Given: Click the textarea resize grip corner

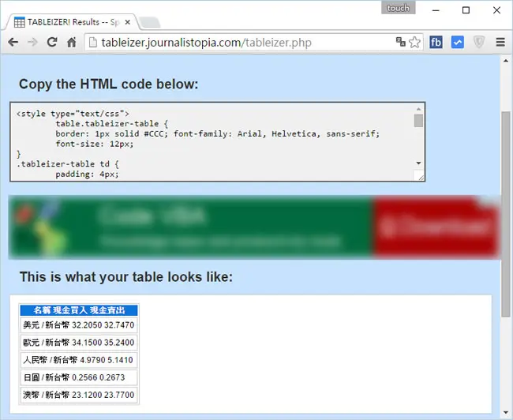Looking at the screenshot, I should click(420, 177).
